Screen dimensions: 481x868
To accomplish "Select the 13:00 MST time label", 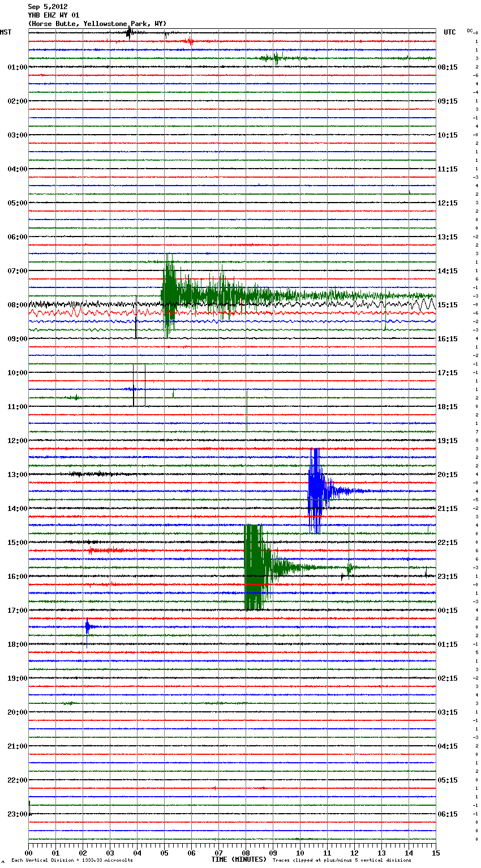I will pyautogui.click(x=17, y=475).
